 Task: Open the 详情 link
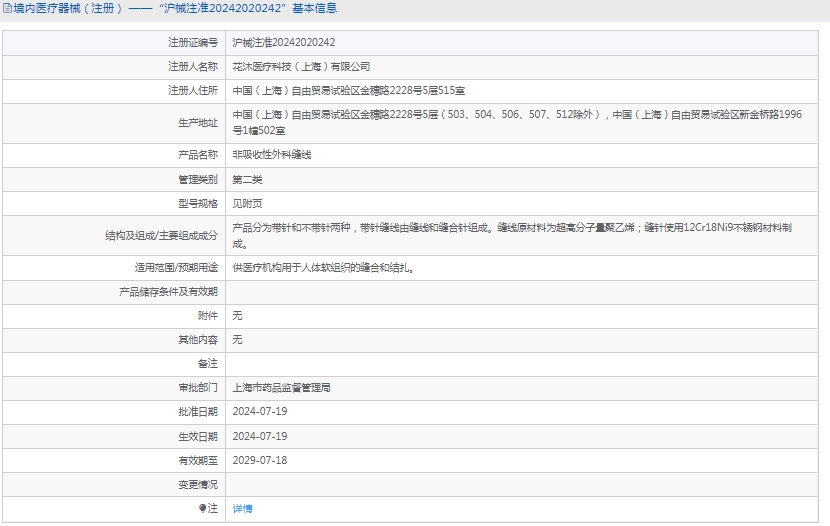coord(243,509)
